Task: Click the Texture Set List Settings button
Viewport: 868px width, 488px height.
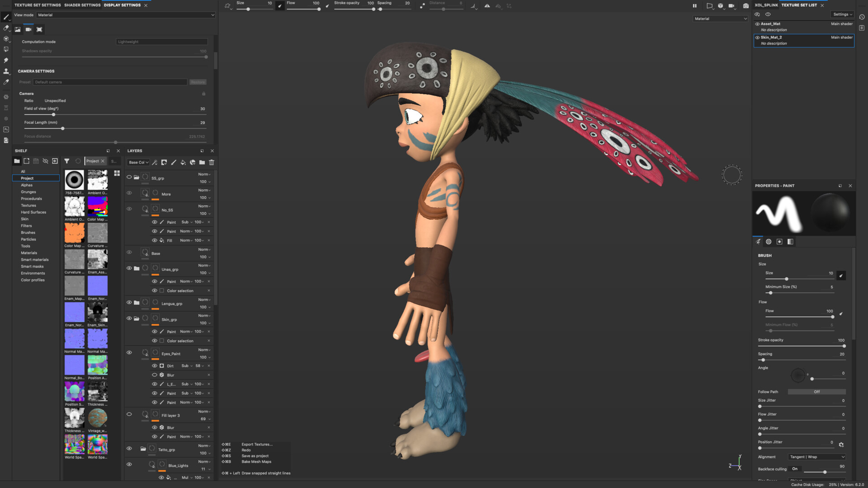Action: click(842, 14)
